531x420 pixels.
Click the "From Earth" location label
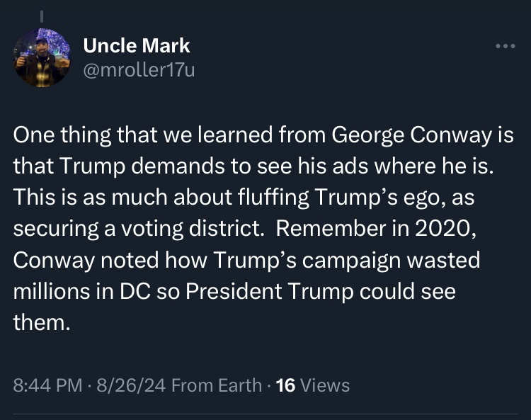coord(217,385)
